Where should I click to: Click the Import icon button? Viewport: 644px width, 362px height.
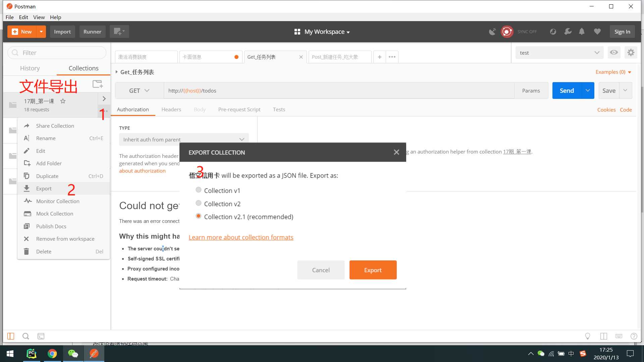tap(62, 32)
